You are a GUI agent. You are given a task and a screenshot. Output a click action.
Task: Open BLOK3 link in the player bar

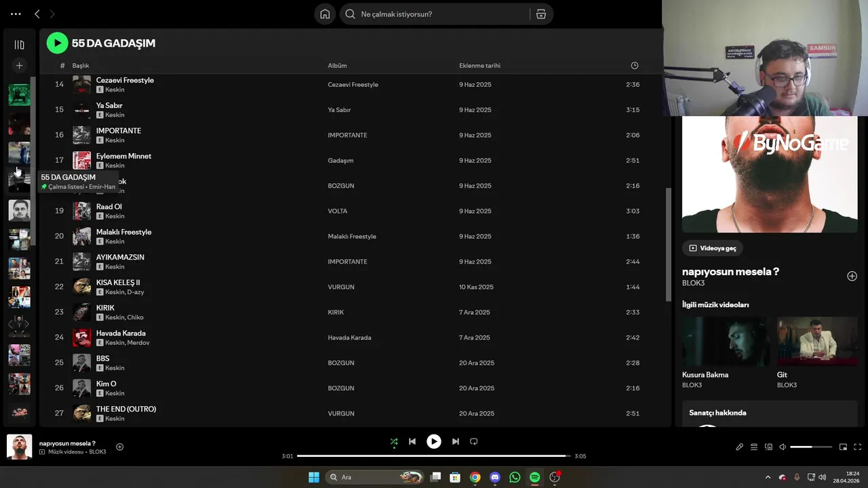click(x=98, y=452)
